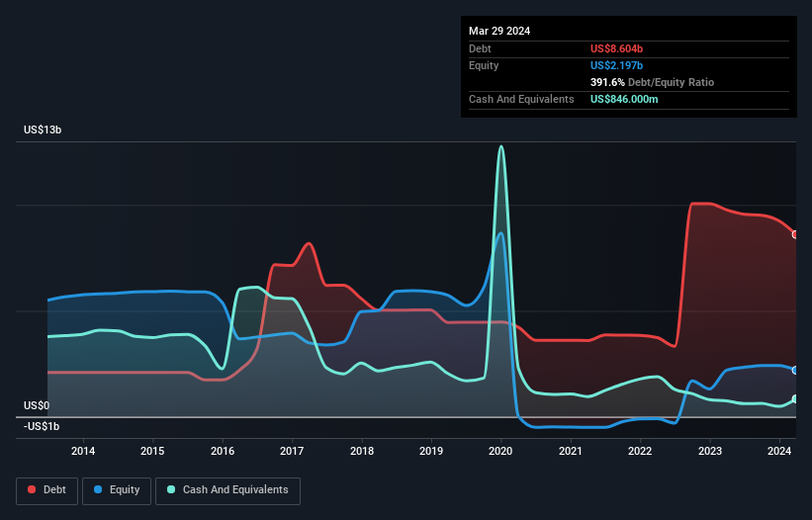Click the US$0 axis label
Viewport: 812px width, 520px height.
pos(37,405)
